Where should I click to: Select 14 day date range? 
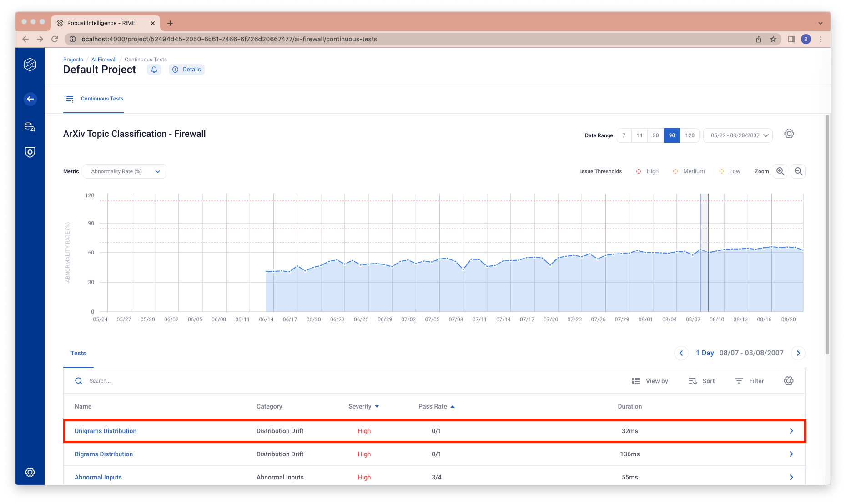tap(640, 135)
